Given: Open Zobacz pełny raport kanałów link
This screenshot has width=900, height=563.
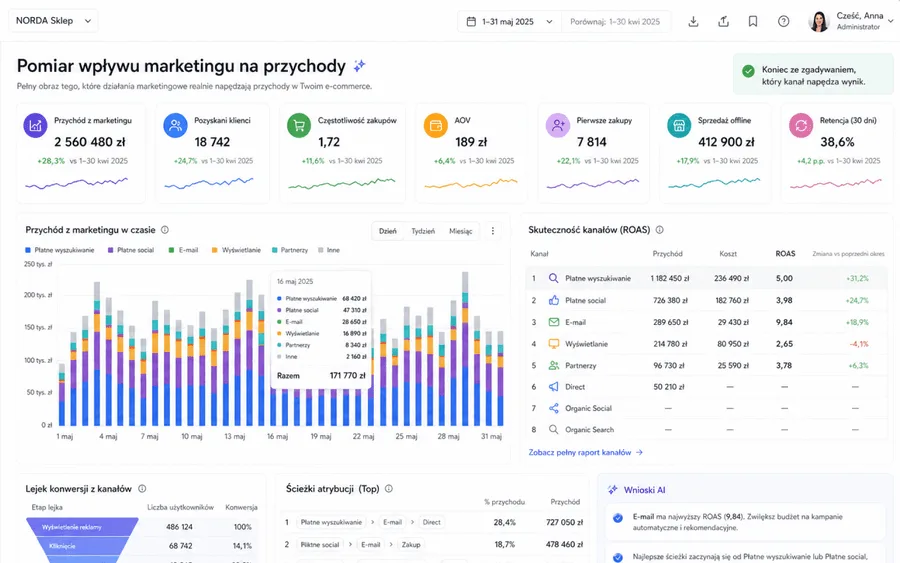Looking at the screenshot, I should (x=585, y=452).
